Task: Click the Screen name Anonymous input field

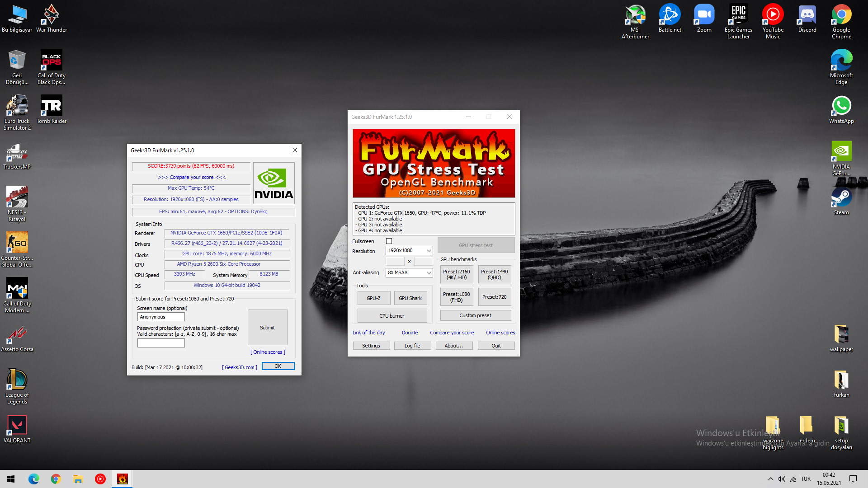Action: coord(161,317)
